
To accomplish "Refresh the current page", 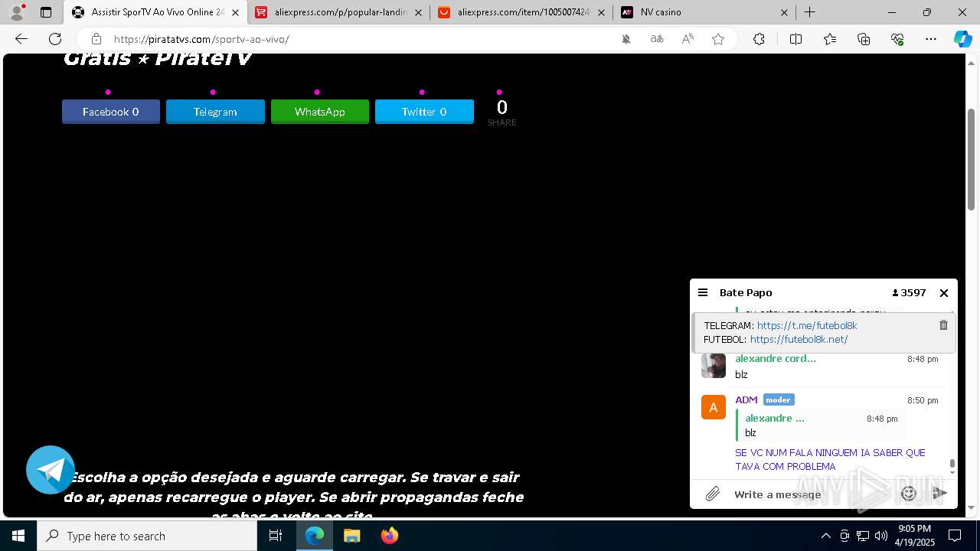I will (x=55, y=39).
